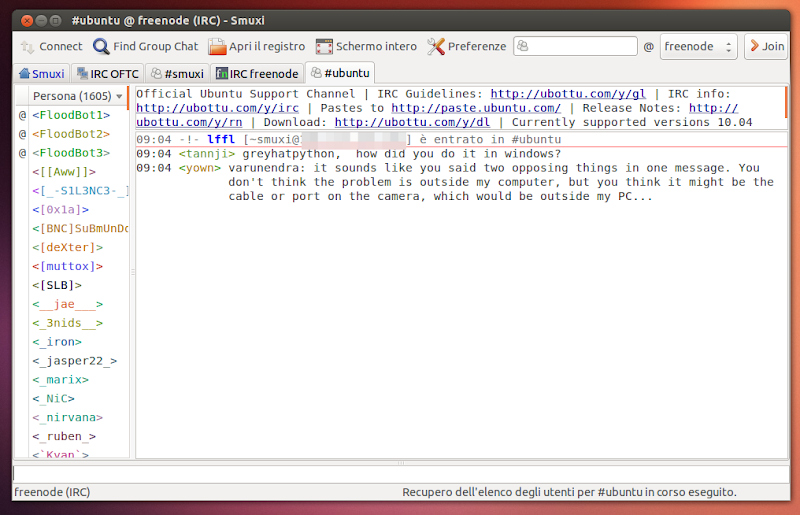Click the Smuxi home tab icon
This screenshot has width=800, height=515.
[24, 73]
